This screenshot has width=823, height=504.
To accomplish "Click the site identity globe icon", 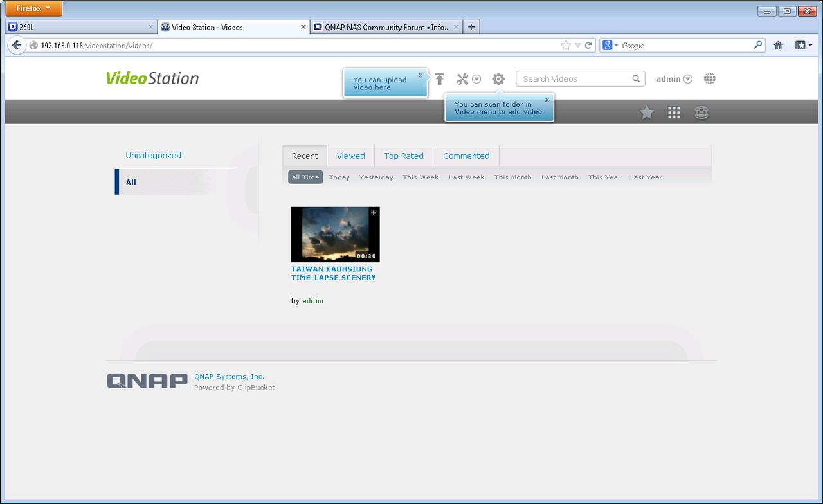I will pos(33,46).
